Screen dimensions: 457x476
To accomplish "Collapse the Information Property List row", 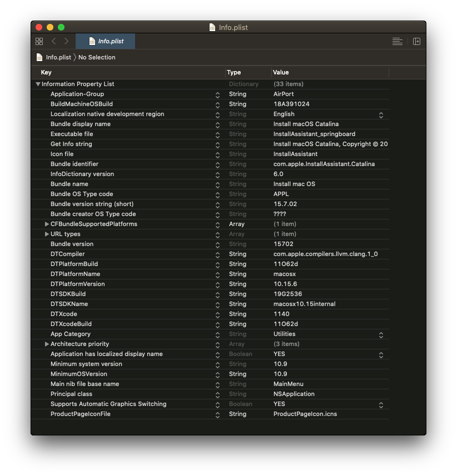I will click(38, 84).
